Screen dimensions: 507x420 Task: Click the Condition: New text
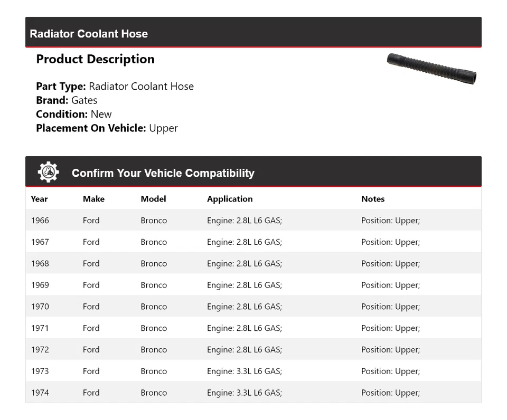point(74,114)
